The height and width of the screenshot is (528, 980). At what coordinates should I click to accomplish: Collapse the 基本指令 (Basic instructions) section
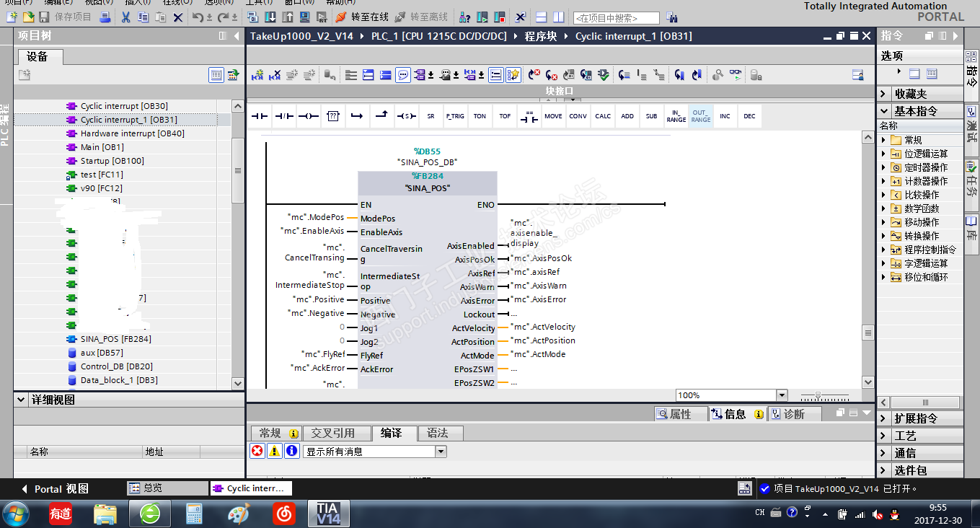point(884,111)
